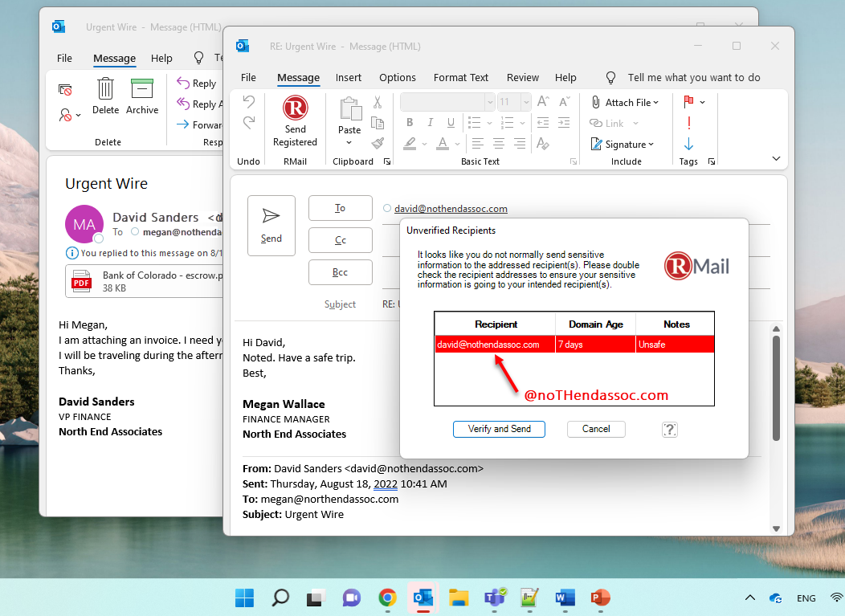Viewport: 845px width, 616px height.
Task: Click the Verify and Send button
Action: click(499, 429)
